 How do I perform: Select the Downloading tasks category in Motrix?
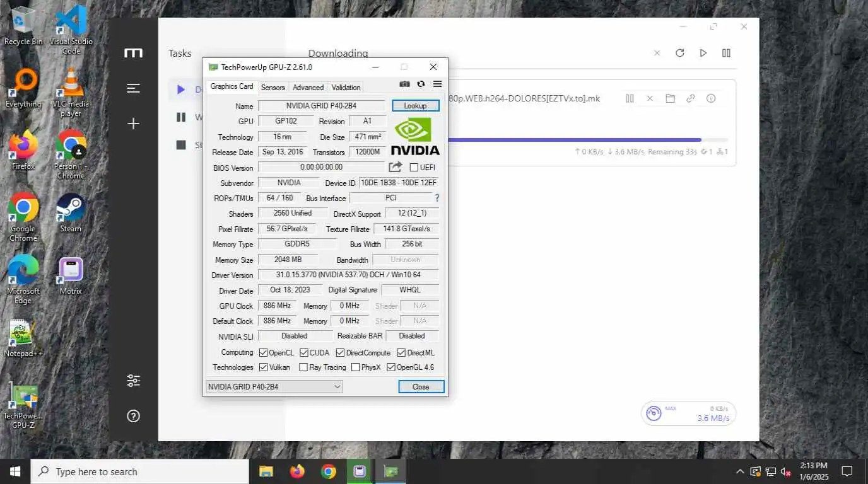187,89
